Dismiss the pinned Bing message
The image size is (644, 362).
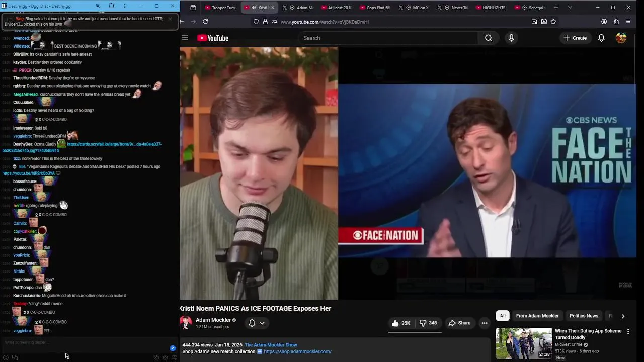pos(170,19)
